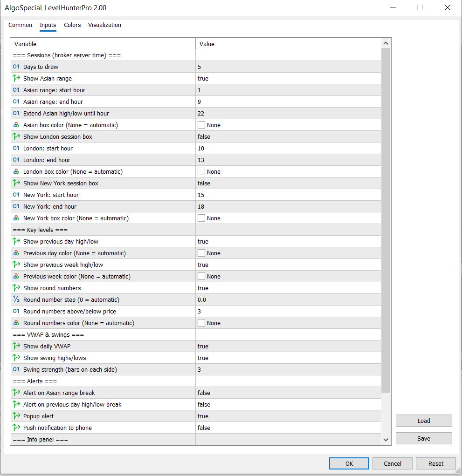
Task: Toggle Show round numbers value
Action: pyautogui.click(x=288, y=288)
